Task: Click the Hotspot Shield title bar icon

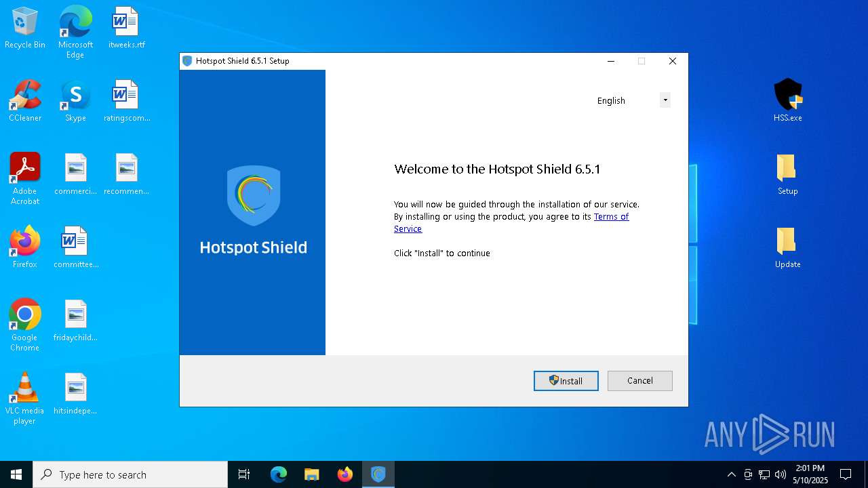Action: (188, 61)
